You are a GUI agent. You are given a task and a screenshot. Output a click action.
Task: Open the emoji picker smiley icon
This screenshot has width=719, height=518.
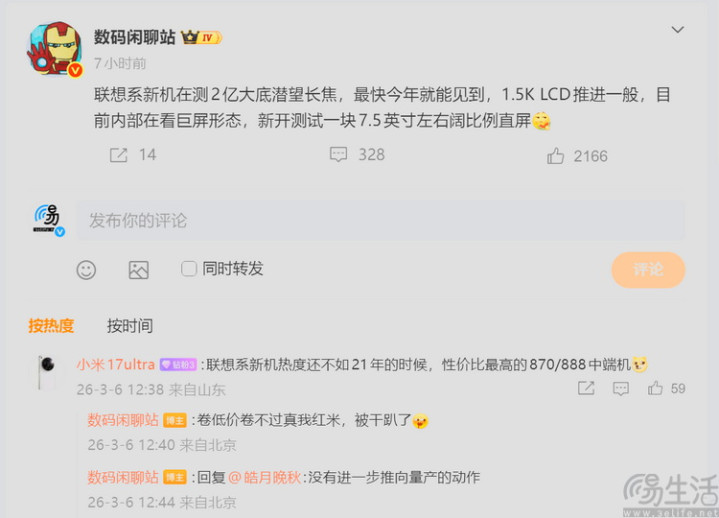point(86,270)
